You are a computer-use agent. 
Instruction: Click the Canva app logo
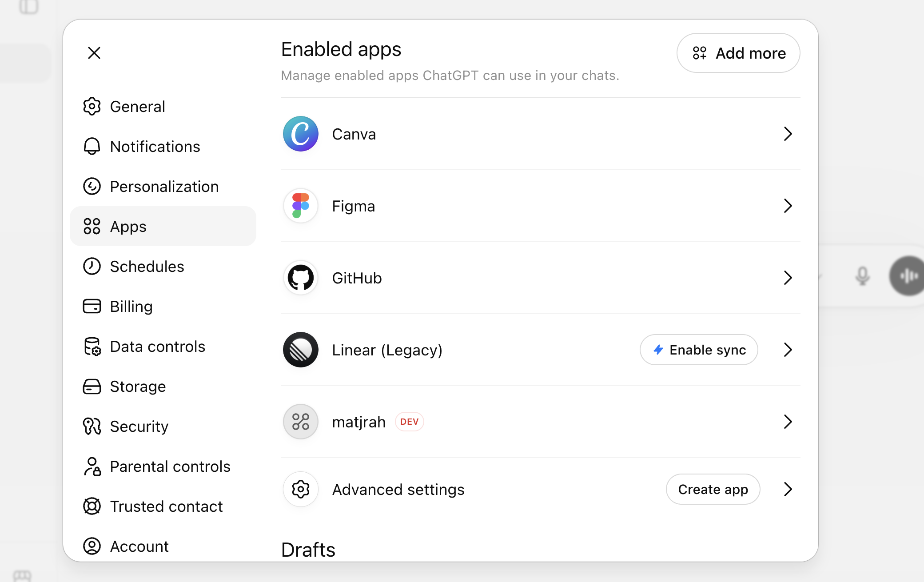301,134
